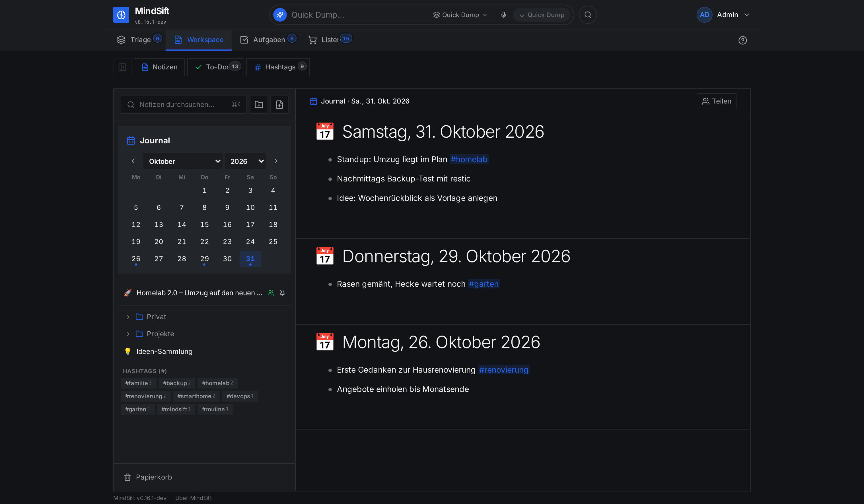Image resolution: width=864 pixels, height=504 pixels.
Task: Follow the #homelab link in Samstag entry
Action: pos(469,159)
